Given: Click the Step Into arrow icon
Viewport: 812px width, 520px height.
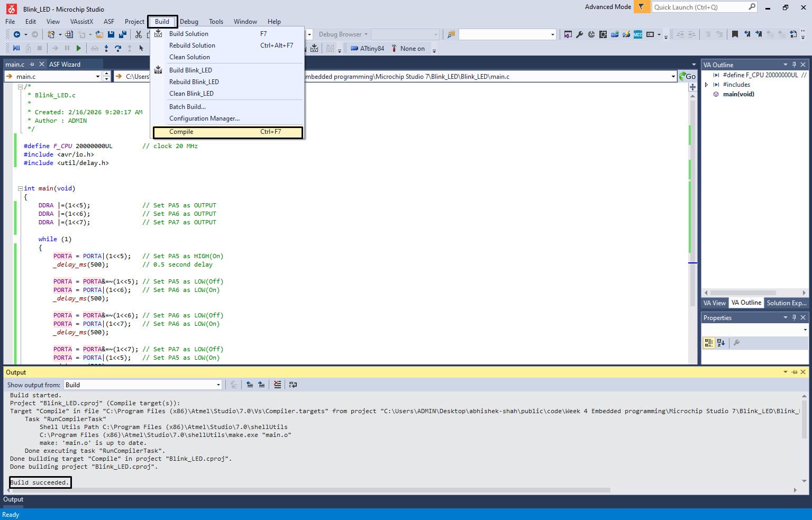Looking at the screenshot, I should coord(106,49).
